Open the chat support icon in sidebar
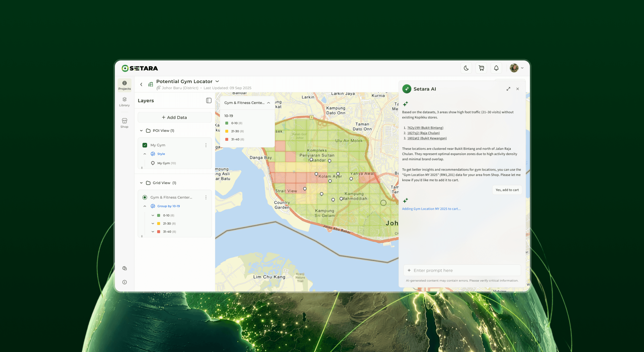This screenshot has height=352, width=644. [125, 268]
